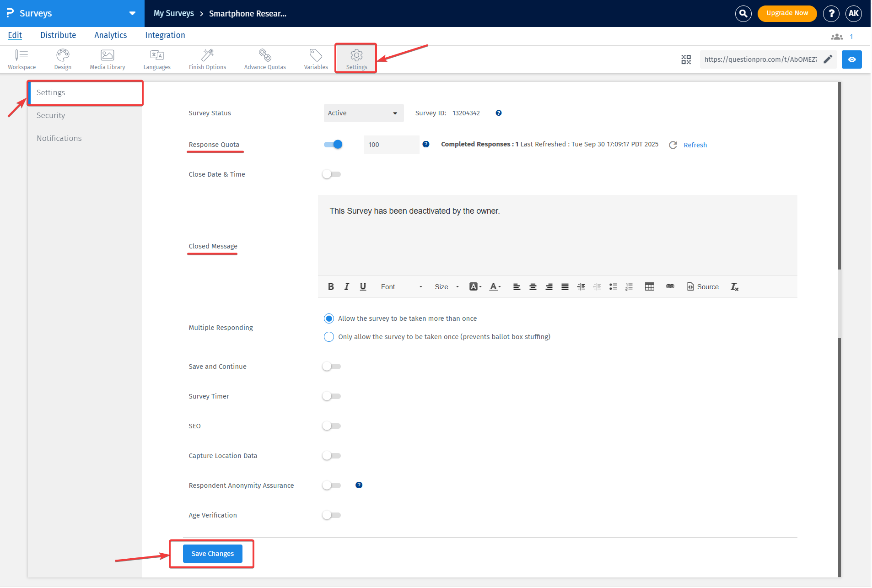Select 'Only allow the survey to be taken once'
872x588 pixels.
click(328, 336)
